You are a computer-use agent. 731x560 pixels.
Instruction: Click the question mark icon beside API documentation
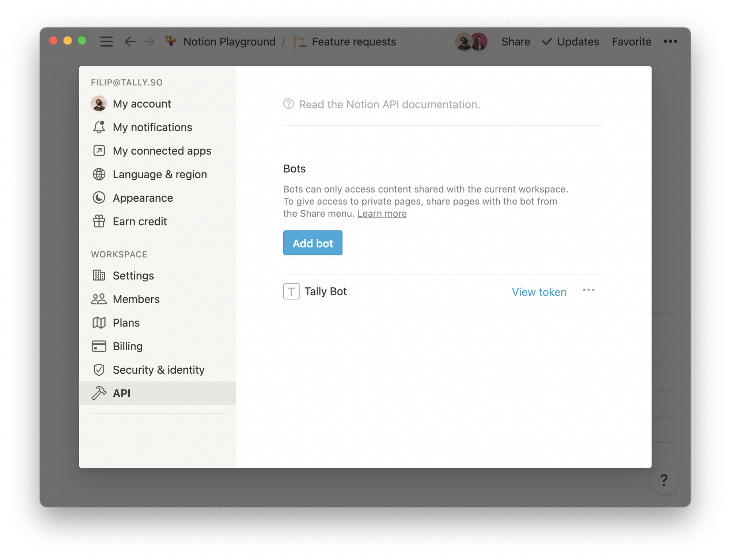pos(289,104)
